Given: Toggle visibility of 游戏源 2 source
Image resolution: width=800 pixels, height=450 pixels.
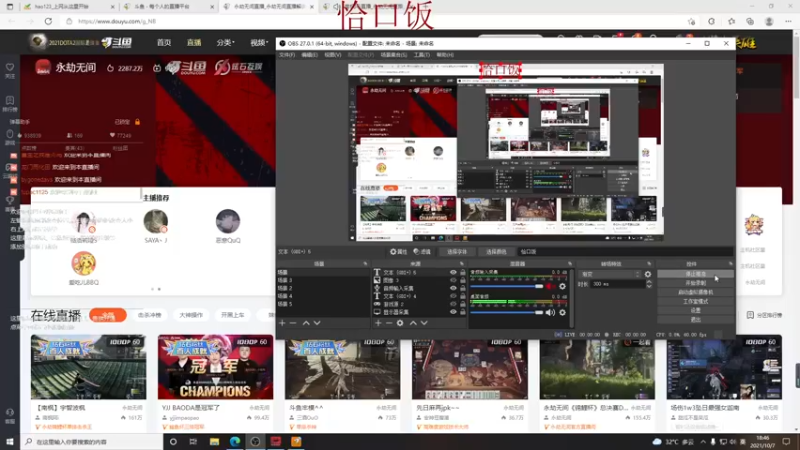Looking at the screenshot, I should tap(453, 304).
